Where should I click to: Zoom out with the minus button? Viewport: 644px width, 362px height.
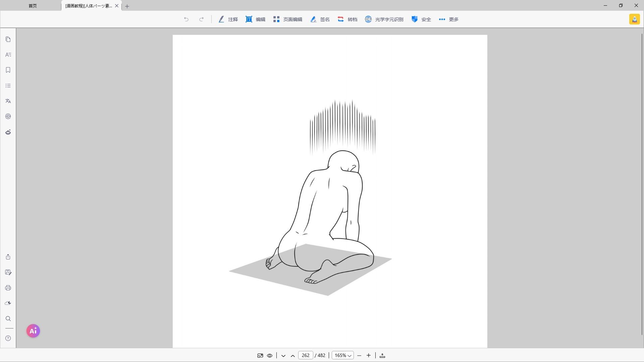click(359, 356)
